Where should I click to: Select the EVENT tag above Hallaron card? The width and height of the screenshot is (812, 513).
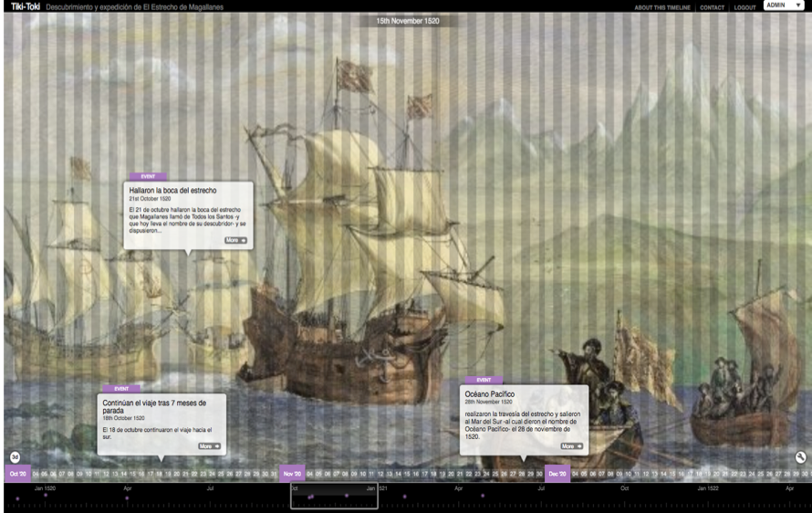148,176
